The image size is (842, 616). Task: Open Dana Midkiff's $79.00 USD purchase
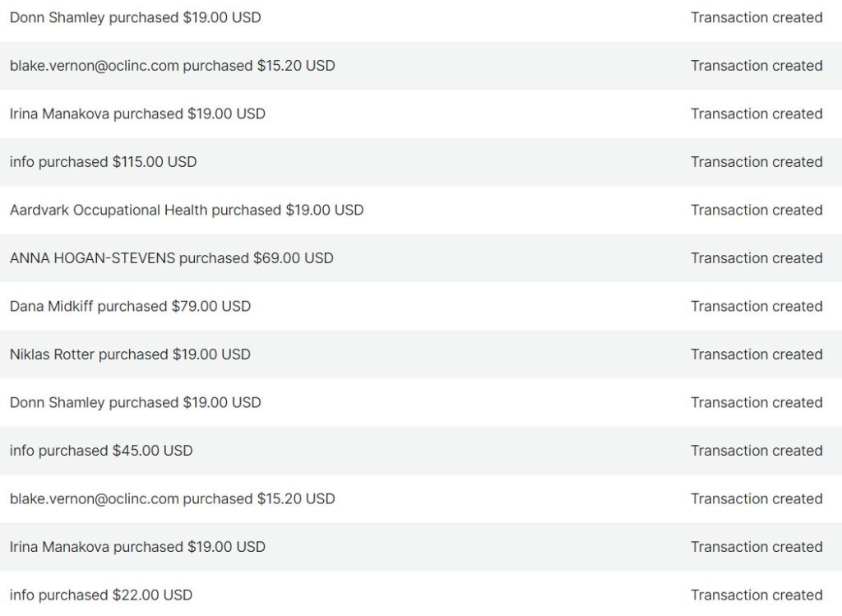pos(130,307)
